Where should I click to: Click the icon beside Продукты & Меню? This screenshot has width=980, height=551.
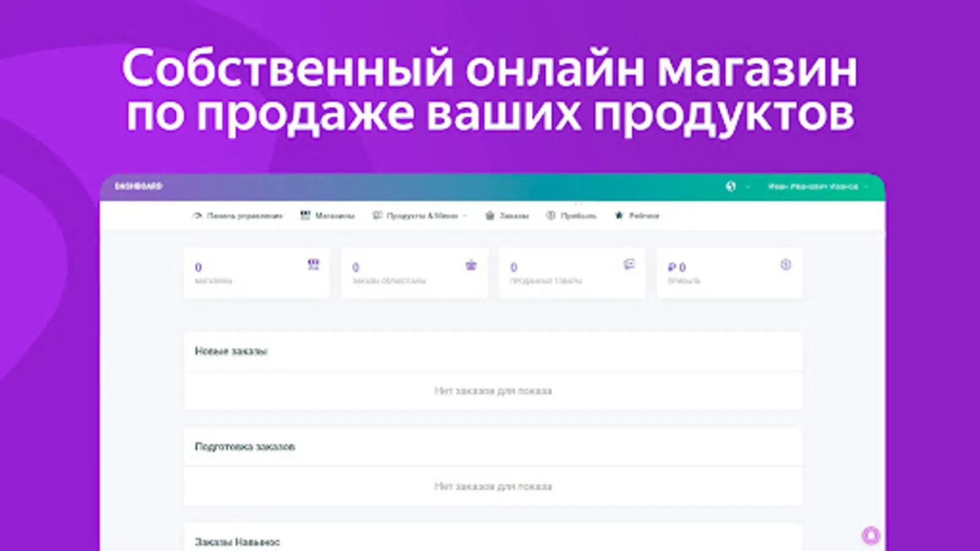pos(377,216)
